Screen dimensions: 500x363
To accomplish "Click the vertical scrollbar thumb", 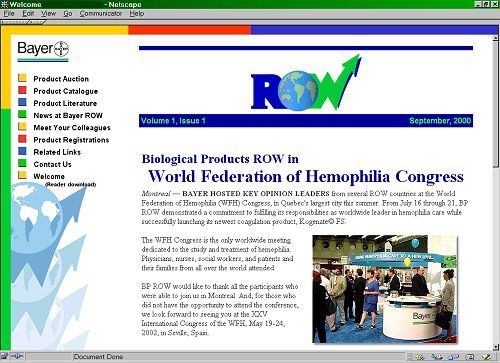I will [495, 104].
